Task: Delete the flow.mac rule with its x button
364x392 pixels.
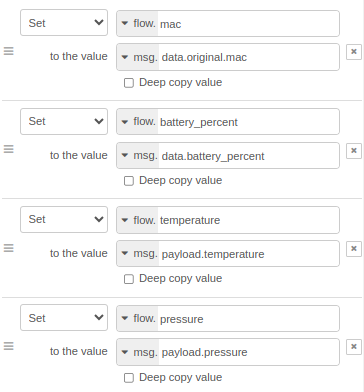Action: pos(354,52)
